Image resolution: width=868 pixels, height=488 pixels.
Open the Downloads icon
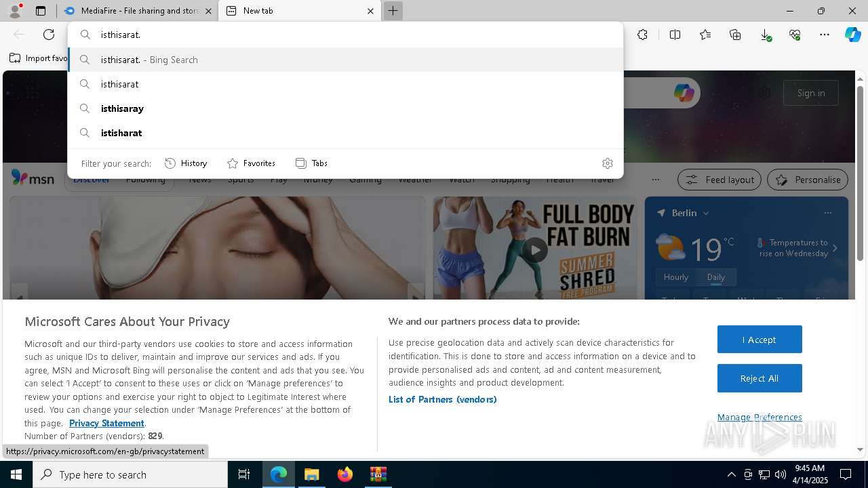tap(765, 35)
